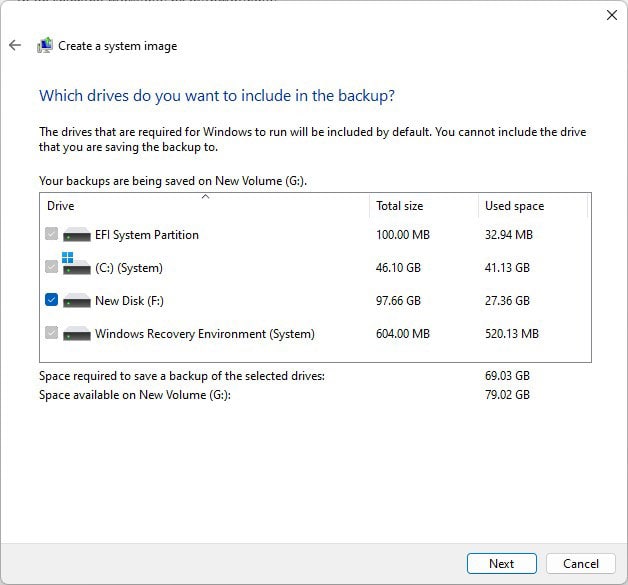Click 'Your backups are being saved' text

pos(173,181)
